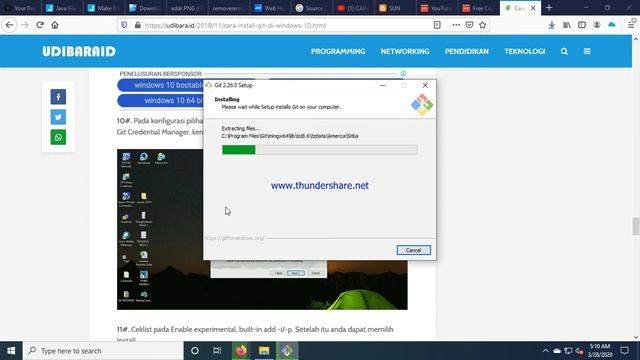Toggle reader view icon in address bar
Screen dimensions: 640x360
pyautogui.click(x=437, y=25)
